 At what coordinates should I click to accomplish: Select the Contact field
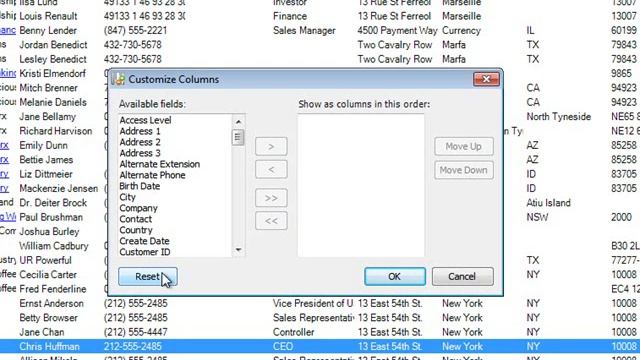136,219
